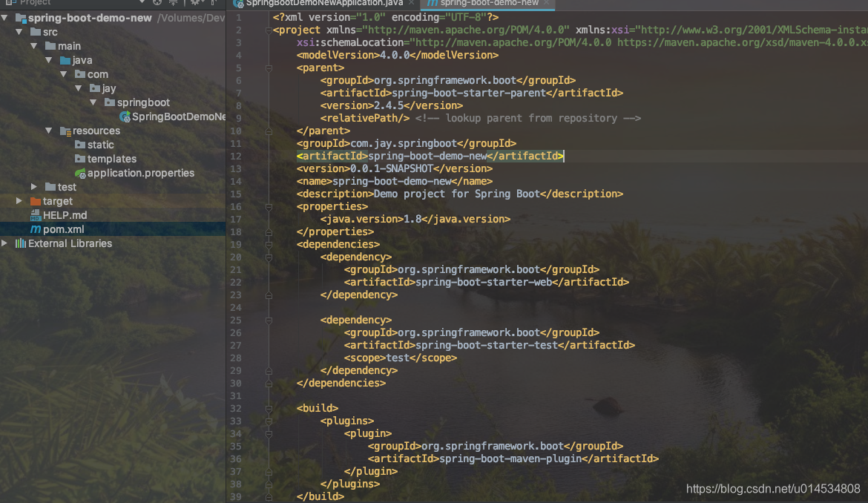
Task: Select the test folder icon
Action: (50, 187)
